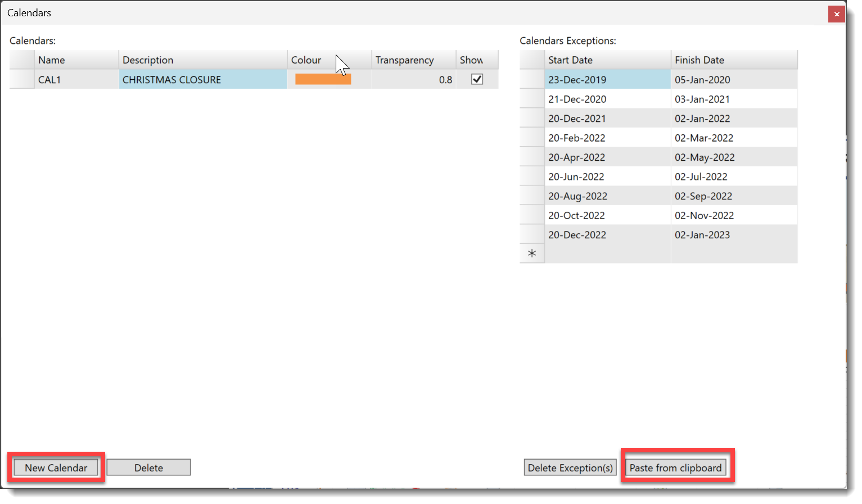Screen dimensions: 862x504
Task: Select start date 20-Dec-2021
Action: click(x=608, y=118)
